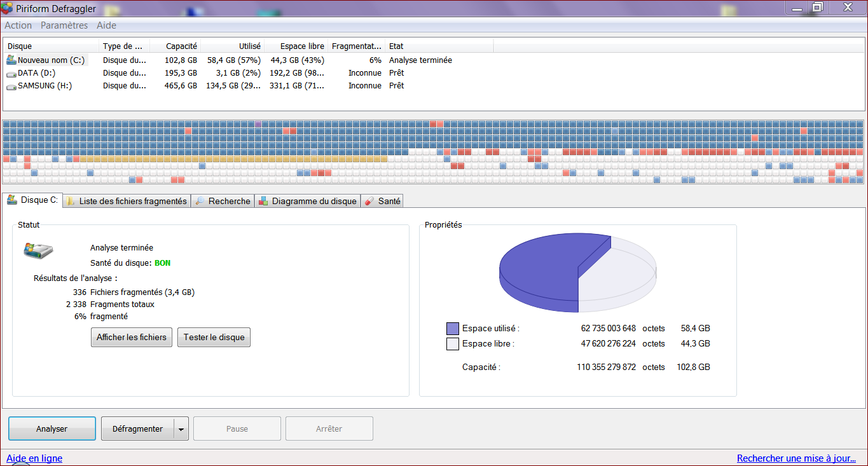Click the 3,1 GB (2%) used cell
Image resolution: width=868 pixels, height=466 pixels.
(238, 73)
